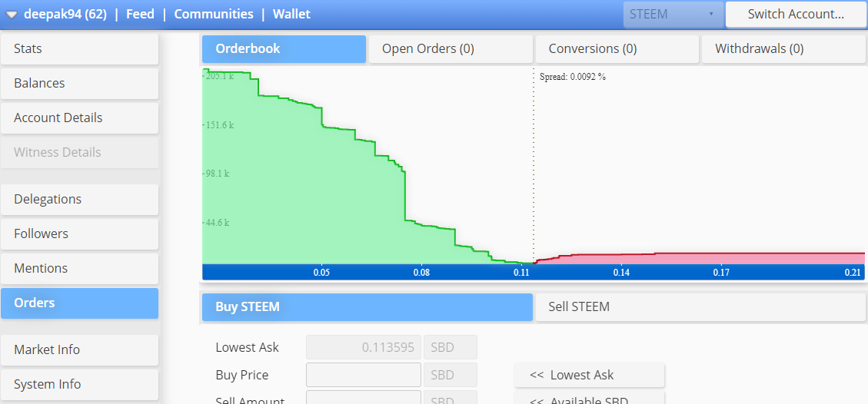This screenshot has width=868, height=404.
Task: Open the Feed link
Action: click(x=140, y=15)
